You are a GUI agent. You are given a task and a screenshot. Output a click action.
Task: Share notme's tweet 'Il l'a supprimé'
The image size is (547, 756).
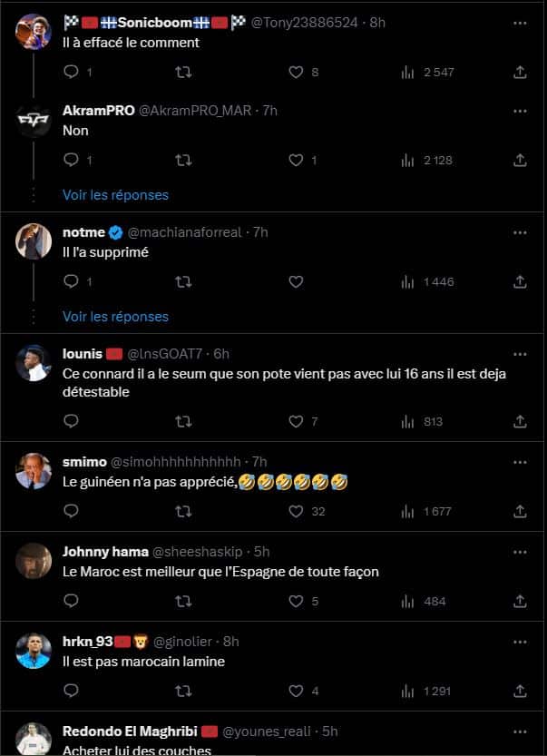click(x=520, y=282)
